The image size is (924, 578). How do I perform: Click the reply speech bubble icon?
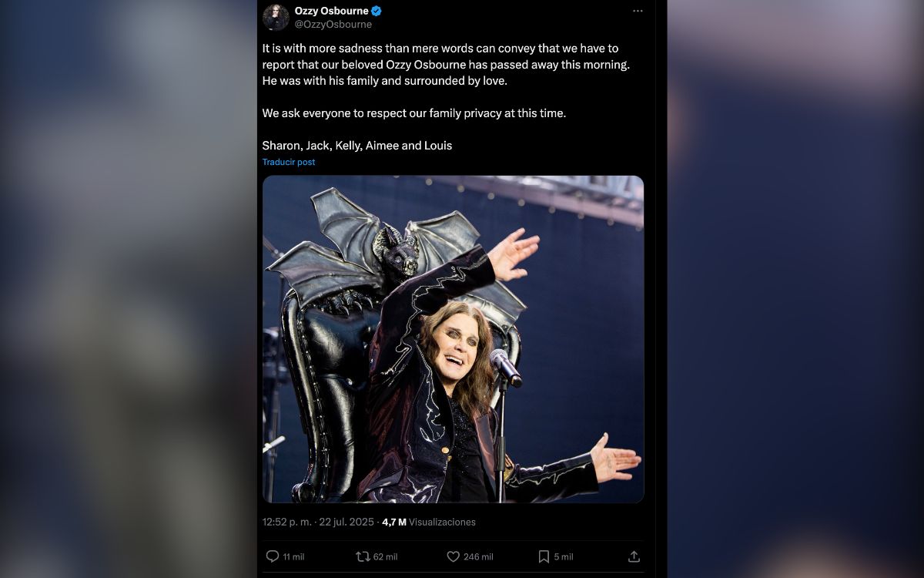click(x=272, y=556)
